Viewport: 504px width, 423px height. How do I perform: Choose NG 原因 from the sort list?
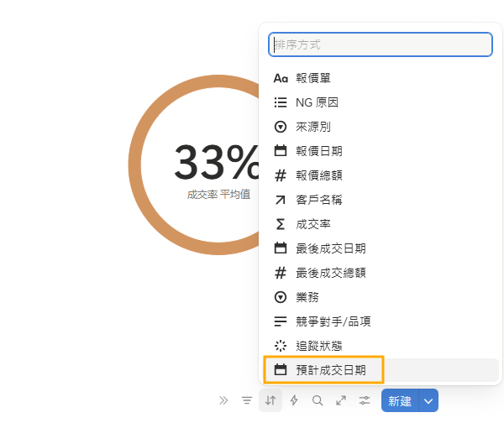(317, 102)
